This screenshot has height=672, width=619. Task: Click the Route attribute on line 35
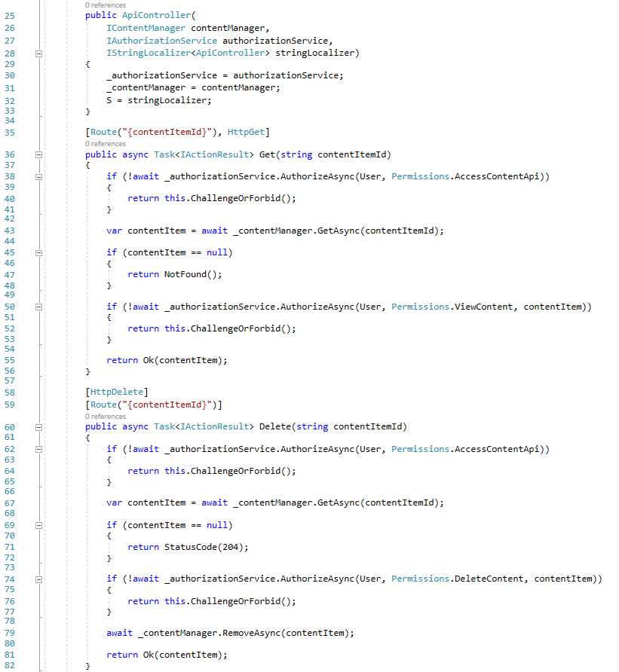point(103,132)
